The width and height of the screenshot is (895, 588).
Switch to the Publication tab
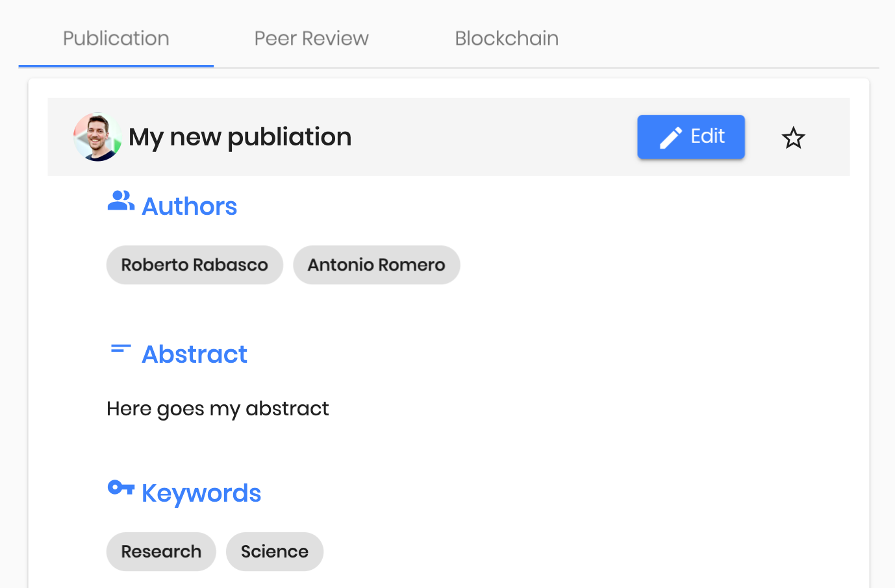pyautogui.click(x=116, y=38)
